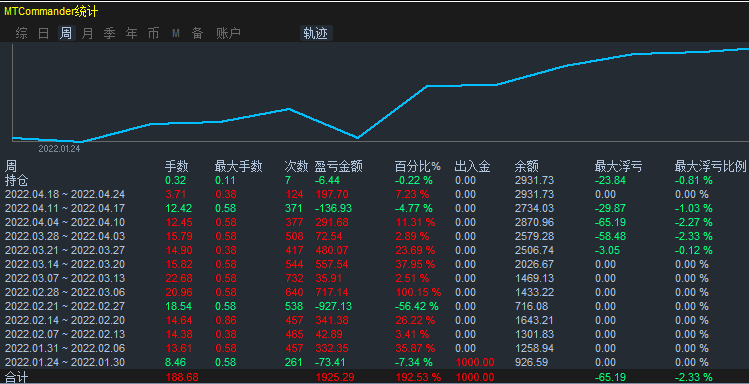Screen dimensions: 749x384
Task: Open the 备 notes tab
Action: [x=197, y=33]
